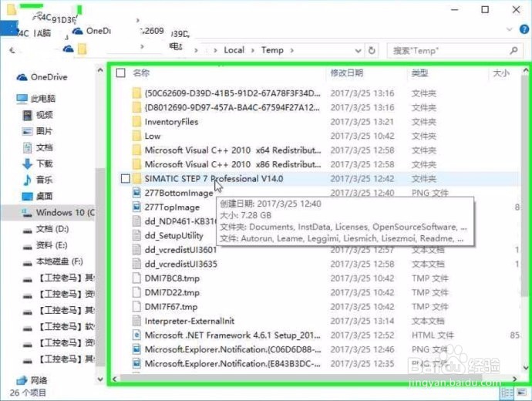Sort by the 名称 column header
The height and width of the screenshot is (401, 532).
pyautogui.click(x=141, y=73)
